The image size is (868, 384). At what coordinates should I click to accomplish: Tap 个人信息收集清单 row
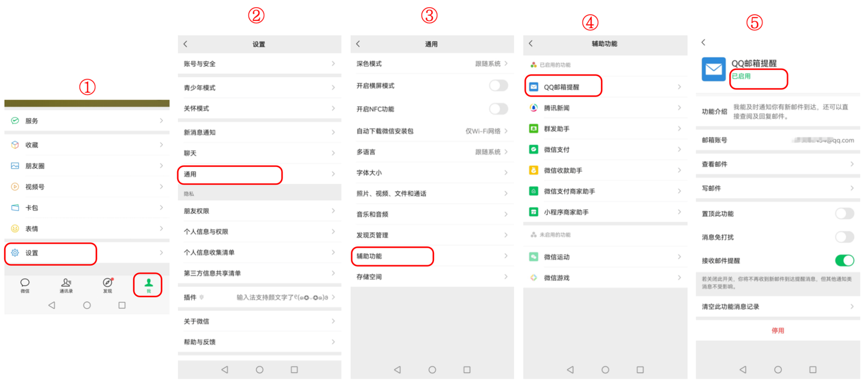(259, 253)
